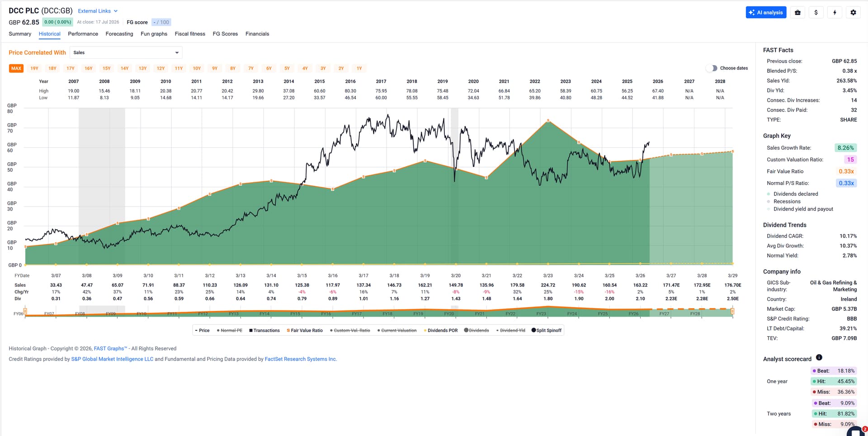The height and width of the screenshot is (436, 868).
Task: Open the FG Scores tab
Action: pyautogui.click(x=225, y=34)
